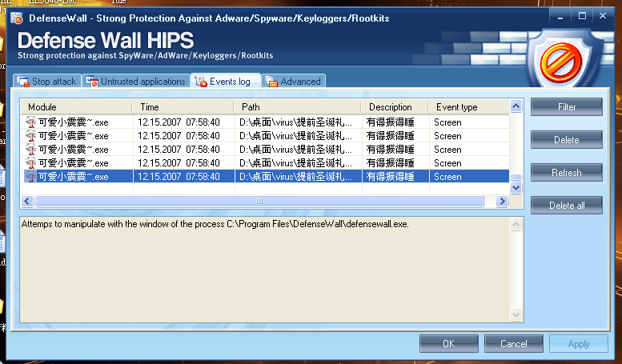
Task: Click the Delete all button
Action: tap(567, 206)
